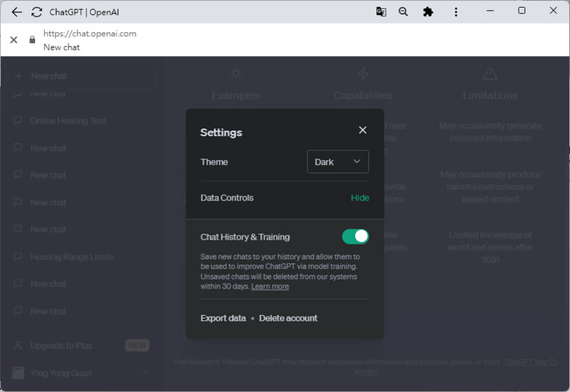Screen dimensions: 570x392
Task: Open the Hearing Range Limits chat
Action: [x=71, y=257]
